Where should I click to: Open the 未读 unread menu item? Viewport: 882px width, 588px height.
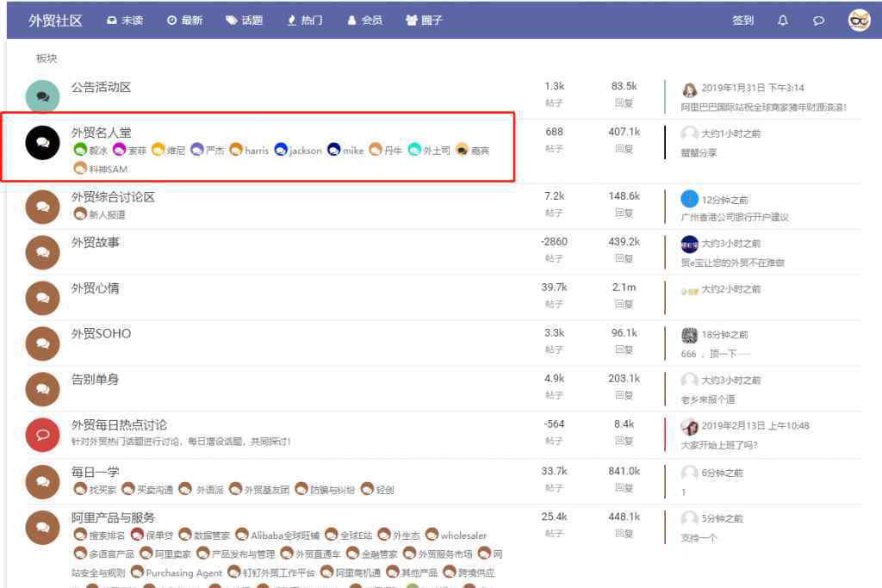click(x=125, y=21)
